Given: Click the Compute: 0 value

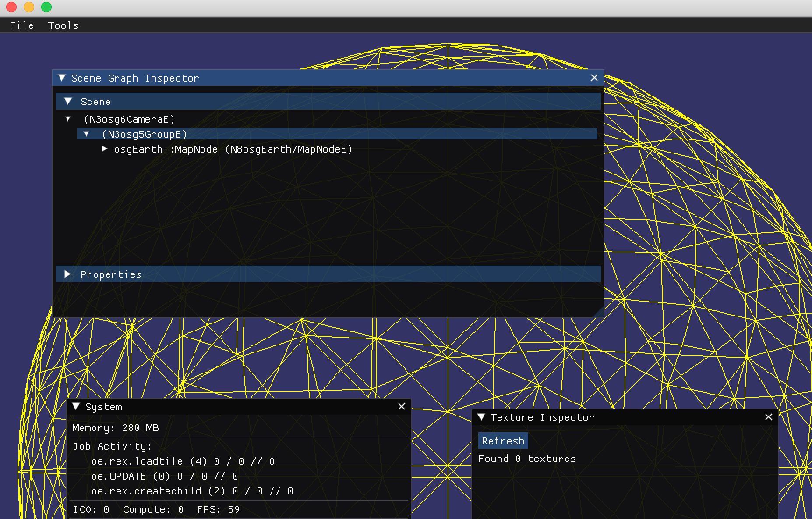Looking at the screenshot, I should point(153,509).
